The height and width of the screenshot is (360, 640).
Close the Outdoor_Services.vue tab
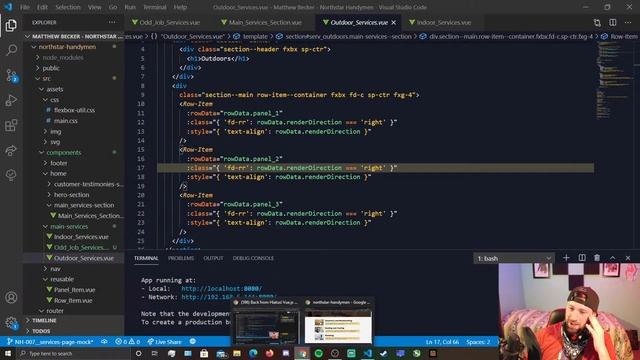click(393, 22)
